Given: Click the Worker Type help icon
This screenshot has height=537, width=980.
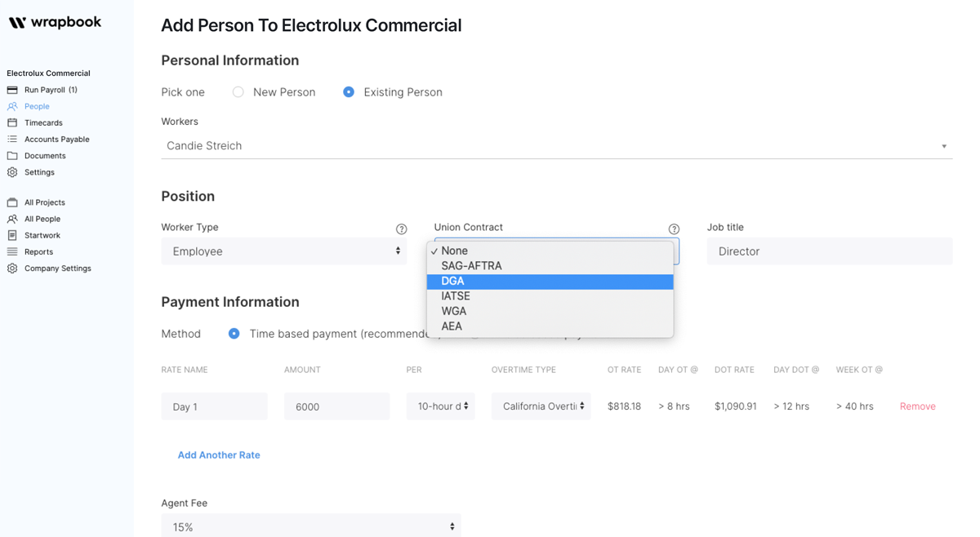Looking at the screenshot, I should pos(401,229).
